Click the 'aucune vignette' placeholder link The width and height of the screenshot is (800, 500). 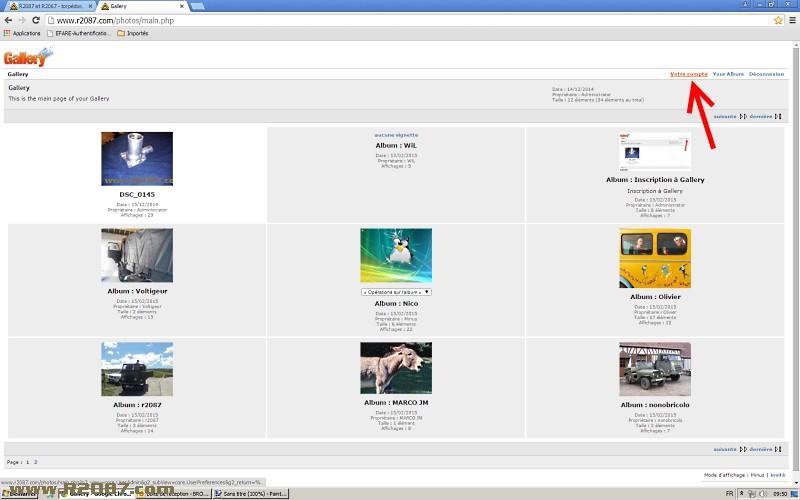point(396,135)
